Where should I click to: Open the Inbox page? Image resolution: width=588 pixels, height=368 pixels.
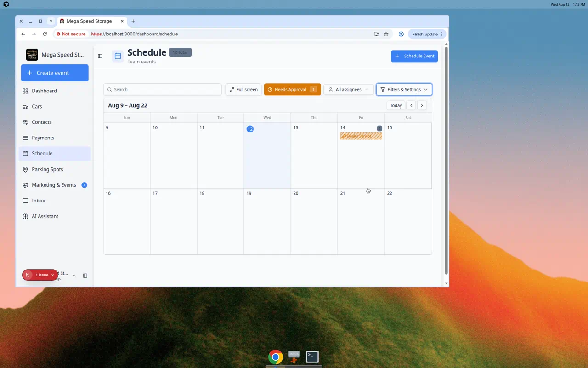click(x=55, y=201)
